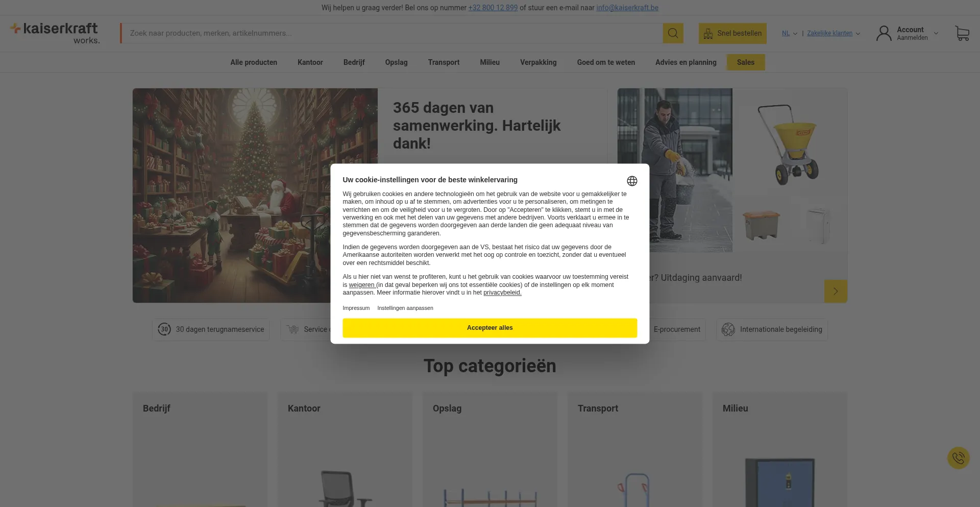Screen dimensions: 980x507
Task: Click the weigeren link in cookie text
Action: [x=361, y=285]
